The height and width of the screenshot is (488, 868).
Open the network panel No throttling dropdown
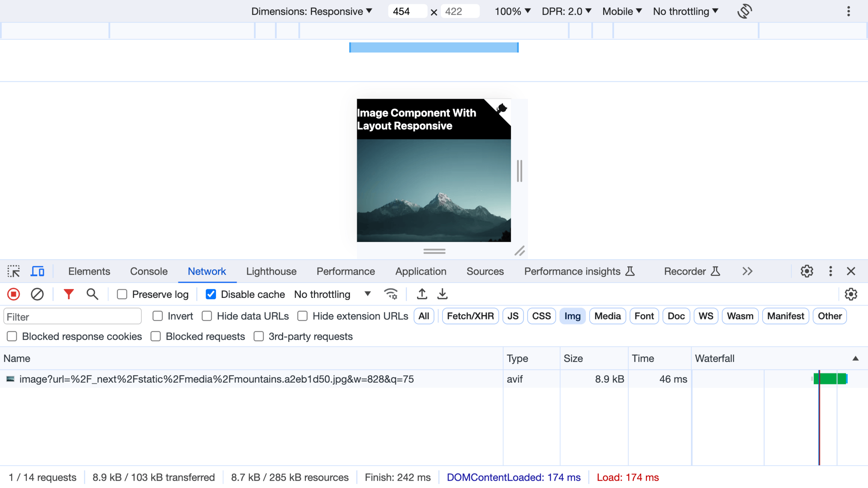pos(332,294)
